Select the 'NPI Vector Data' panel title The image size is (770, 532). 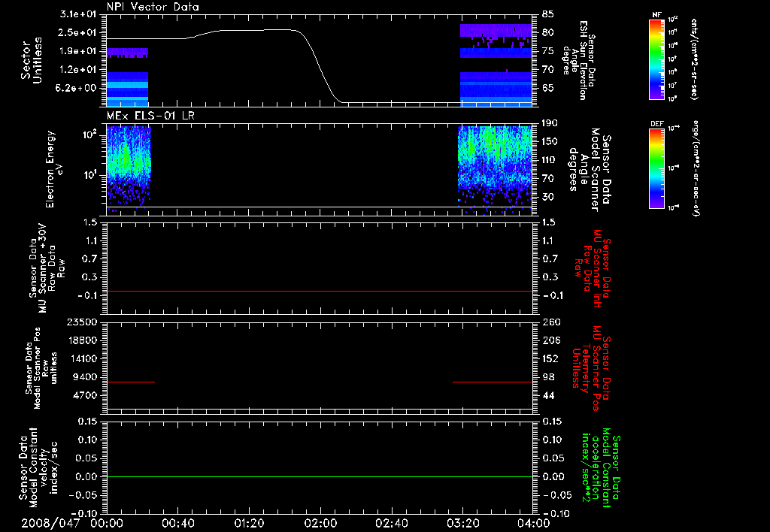point(153,7)
